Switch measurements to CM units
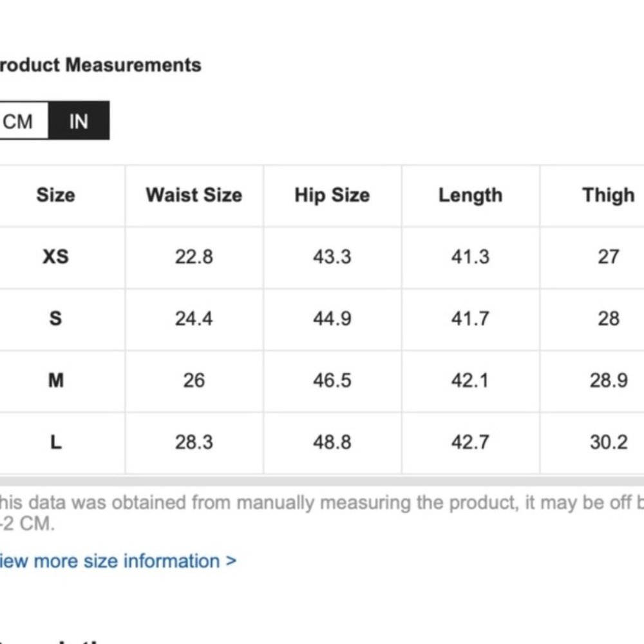This screenshot has height=644, width=644. tap(19, 121)
